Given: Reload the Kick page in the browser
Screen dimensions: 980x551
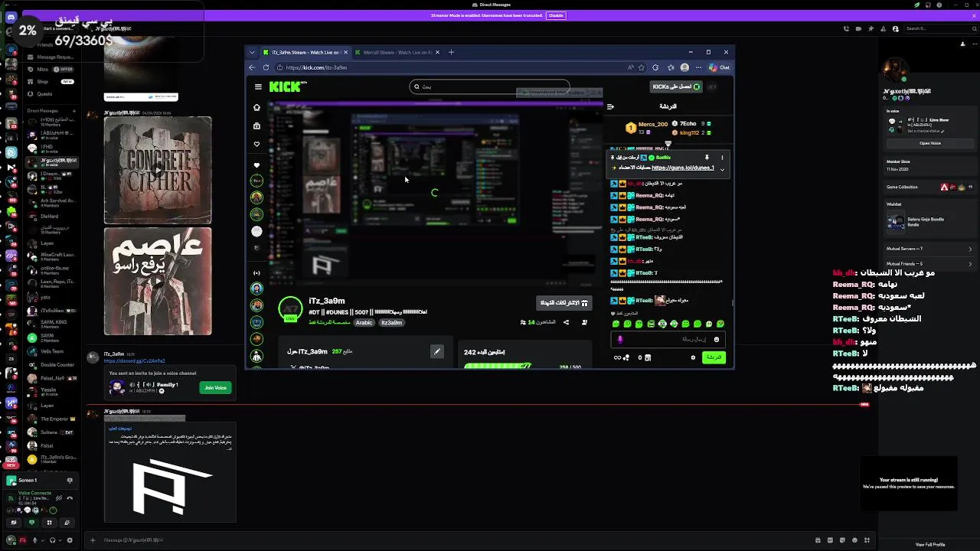Looking at the screenshot, I should coord(266,67).
